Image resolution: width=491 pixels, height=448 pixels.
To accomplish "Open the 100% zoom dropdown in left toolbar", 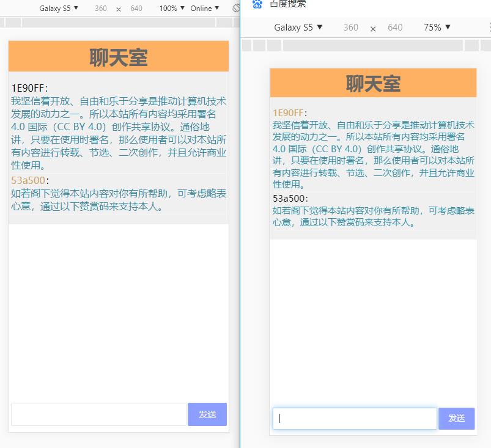I will (x=172, y=8).
